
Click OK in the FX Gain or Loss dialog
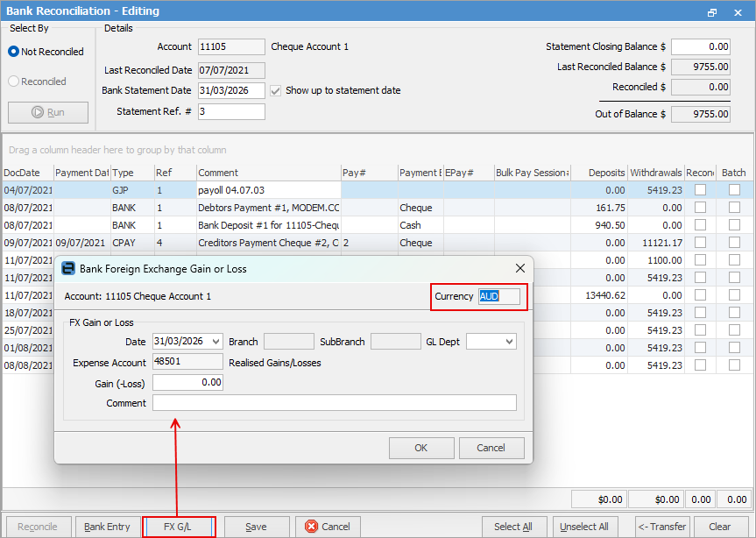(x=421, y=448)
